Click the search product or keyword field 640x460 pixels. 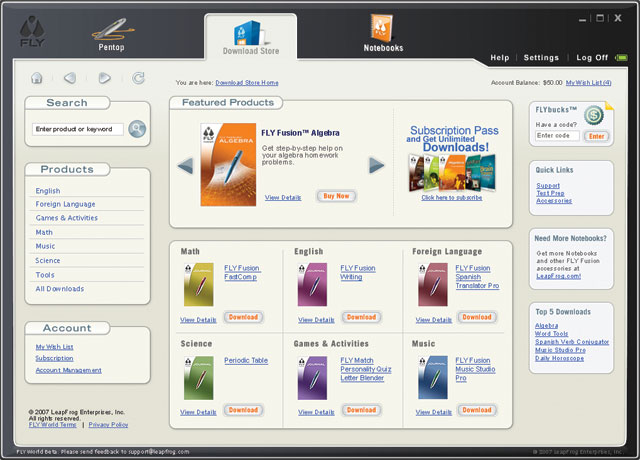pos(78,129)
